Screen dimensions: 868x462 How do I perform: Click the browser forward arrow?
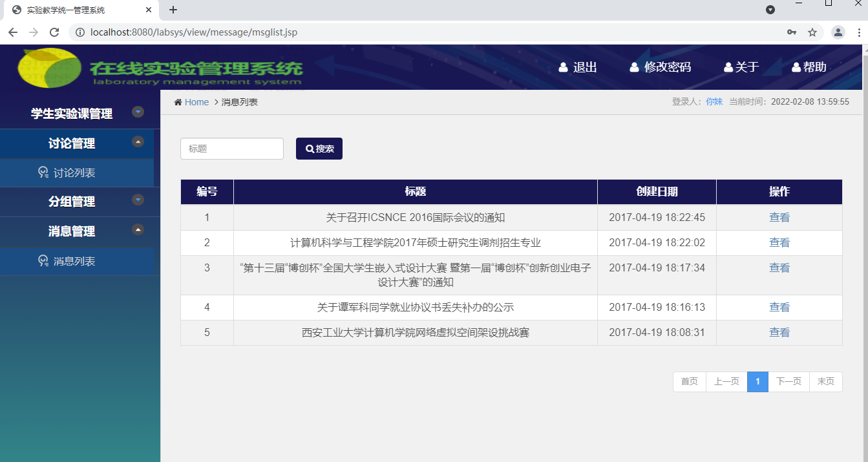(x=34, y=32)
